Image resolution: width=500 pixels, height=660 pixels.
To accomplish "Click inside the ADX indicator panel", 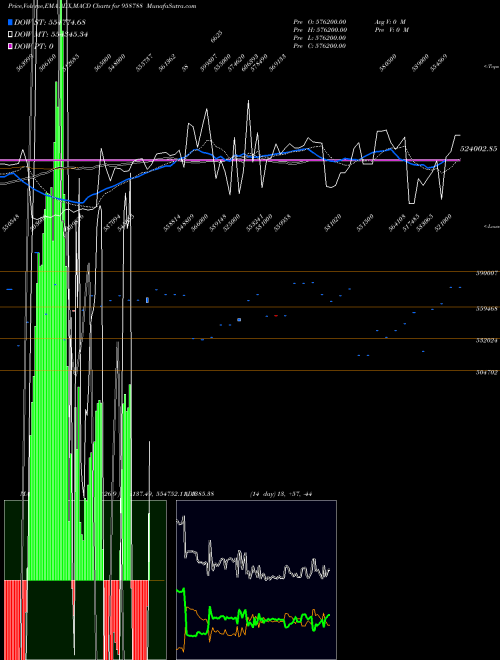I will click(256, 580).
